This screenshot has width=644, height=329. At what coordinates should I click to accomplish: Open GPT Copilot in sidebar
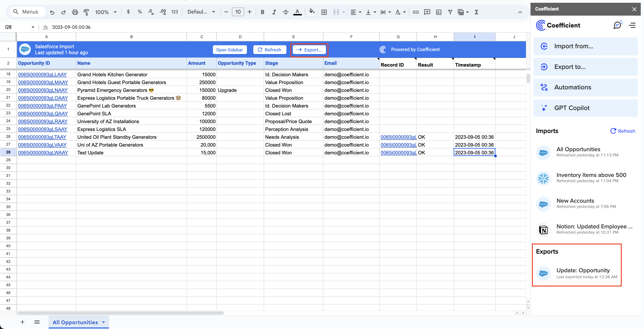[585, 108]
